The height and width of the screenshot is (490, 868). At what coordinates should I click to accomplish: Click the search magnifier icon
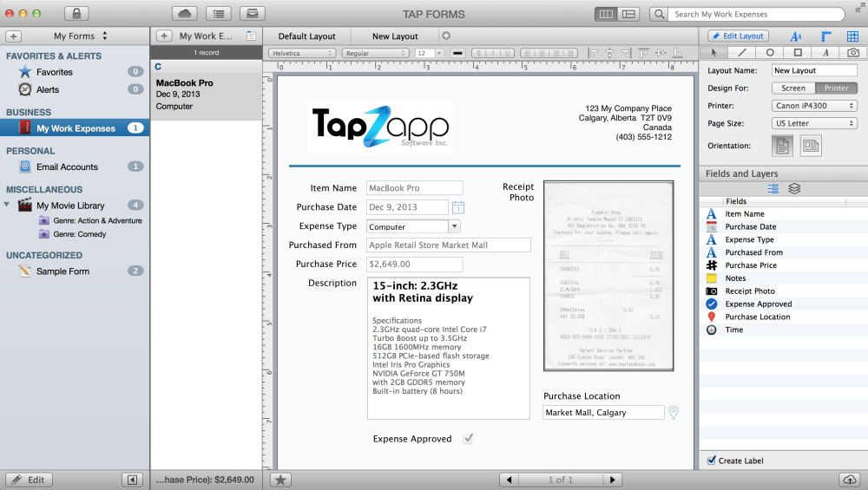click(x=659, y=14)
